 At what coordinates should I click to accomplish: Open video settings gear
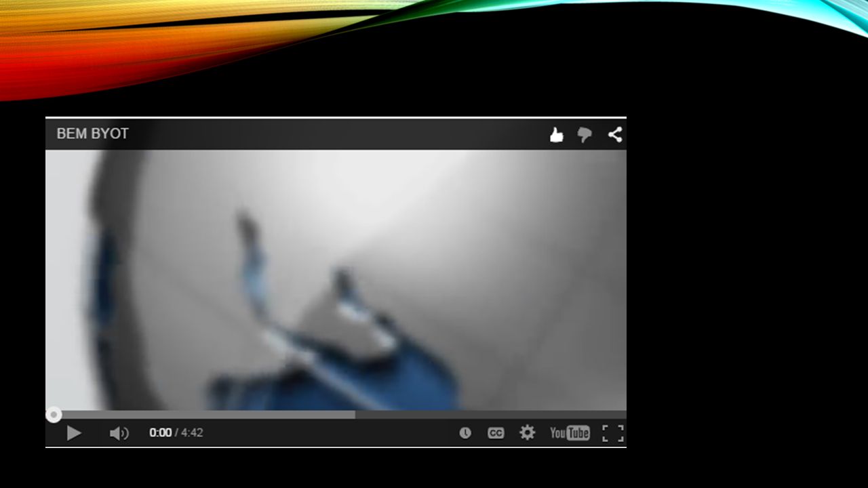point(528,432)
